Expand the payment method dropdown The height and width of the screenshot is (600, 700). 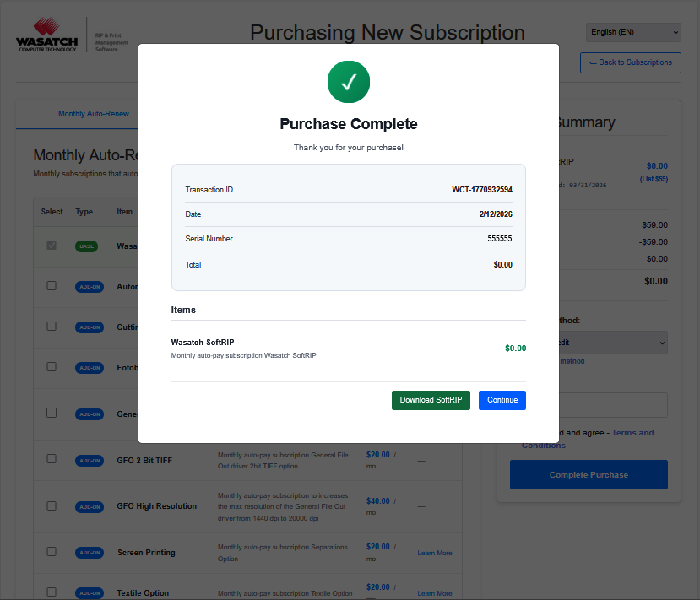610,343
